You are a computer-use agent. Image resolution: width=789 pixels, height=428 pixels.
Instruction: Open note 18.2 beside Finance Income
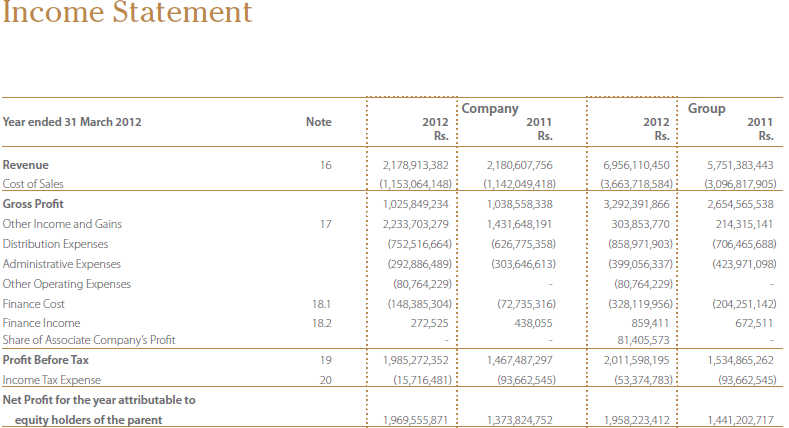pyautogui.click(x=321, y=323)
